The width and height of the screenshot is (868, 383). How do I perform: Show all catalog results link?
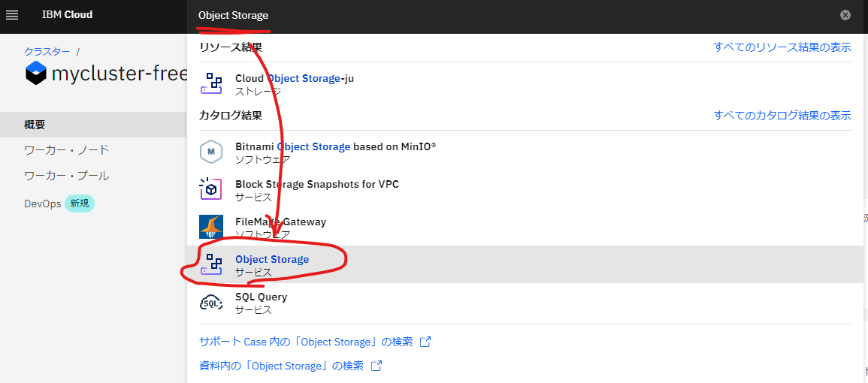point(782,116)
